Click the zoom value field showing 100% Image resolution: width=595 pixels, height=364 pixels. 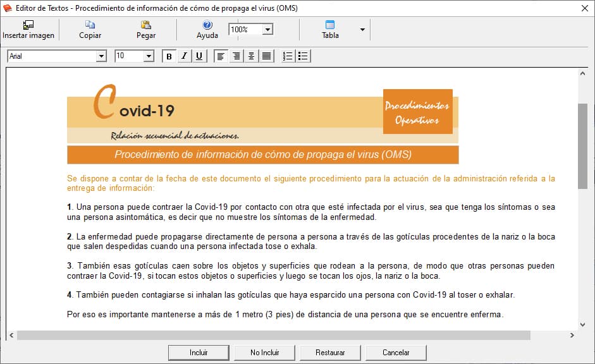246,29
